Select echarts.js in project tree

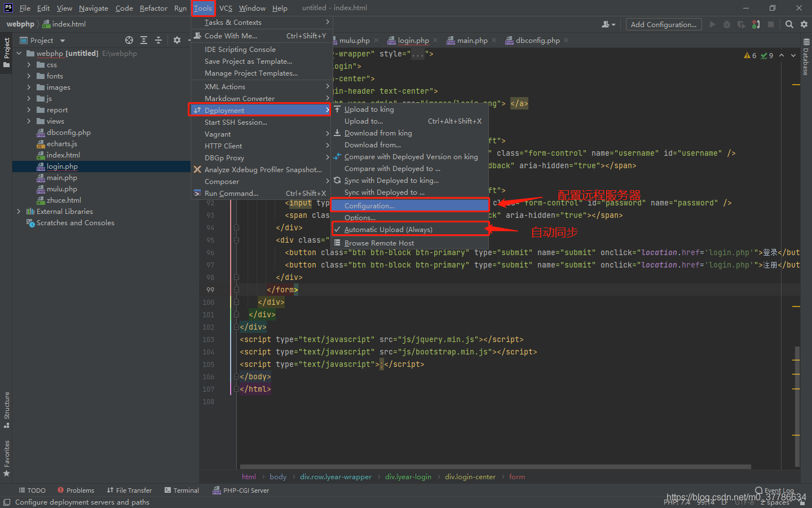point(62,143)
